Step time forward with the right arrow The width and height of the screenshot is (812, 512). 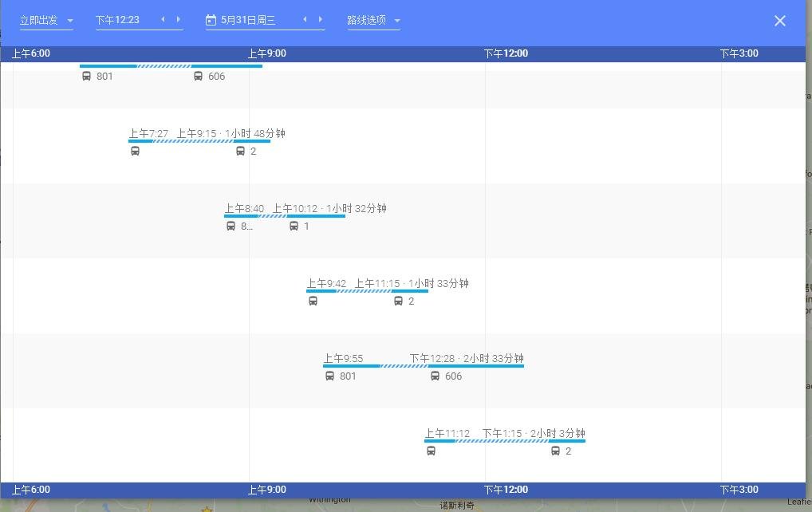(x=178, y=20)
